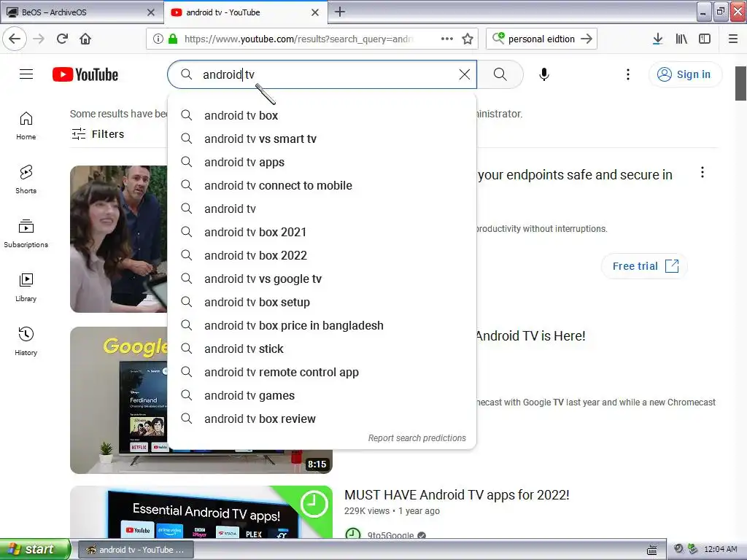Screen dimensions: 747x560
Task: Close the BeOS – ArchiveOS tab
Action: point(151,12)
